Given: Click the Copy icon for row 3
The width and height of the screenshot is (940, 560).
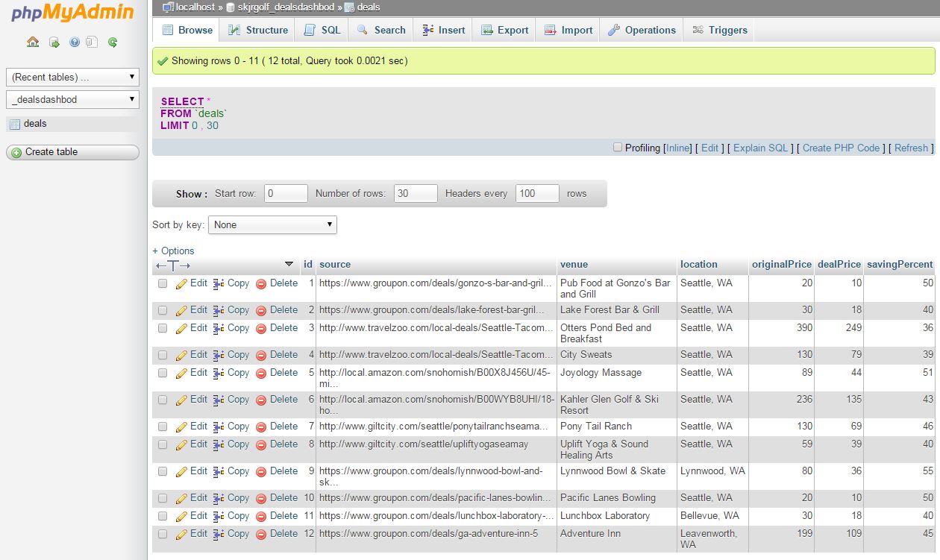Looking at the screenshot, I should (x=219, y=329).
